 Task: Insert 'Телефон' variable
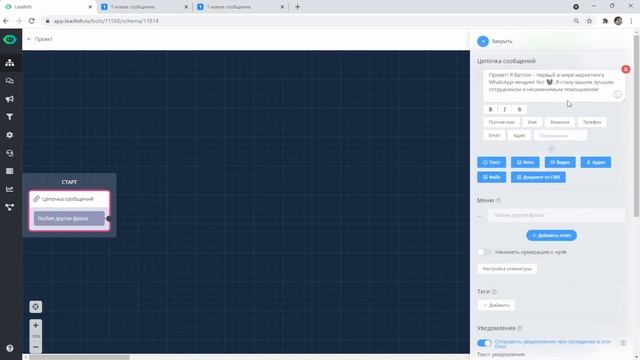[592, 122]
